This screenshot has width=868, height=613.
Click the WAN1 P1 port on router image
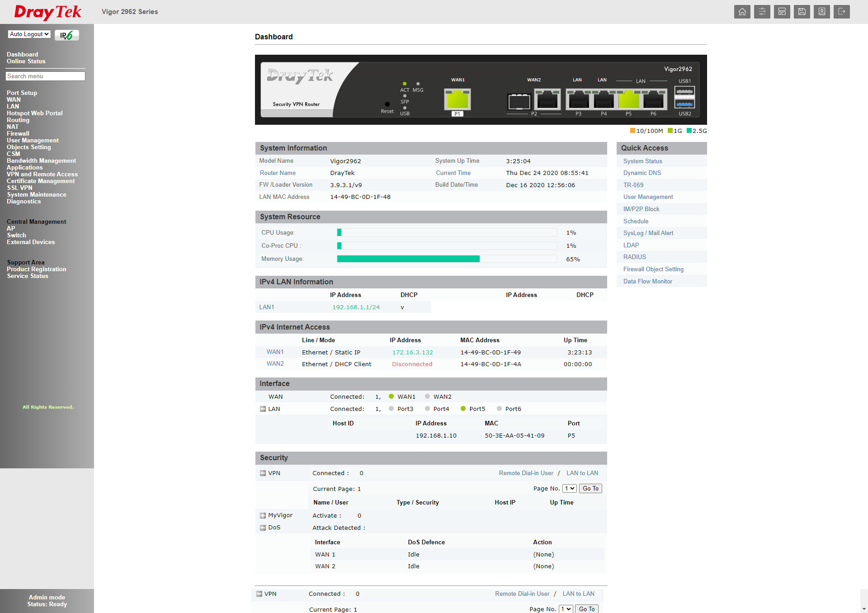pos(458,99)
